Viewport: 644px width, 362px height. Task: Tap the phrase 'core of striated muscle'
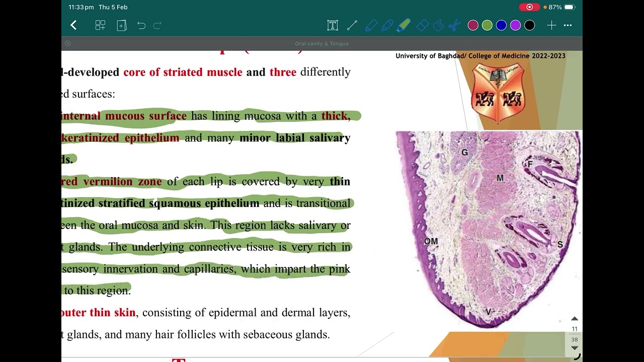(x=183, y=72)
